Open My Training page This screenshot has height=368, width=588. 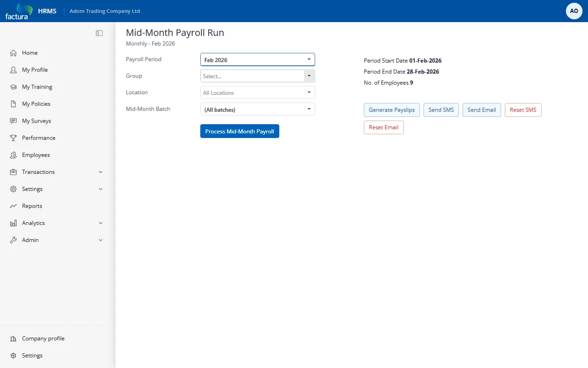tap(37, 87)
